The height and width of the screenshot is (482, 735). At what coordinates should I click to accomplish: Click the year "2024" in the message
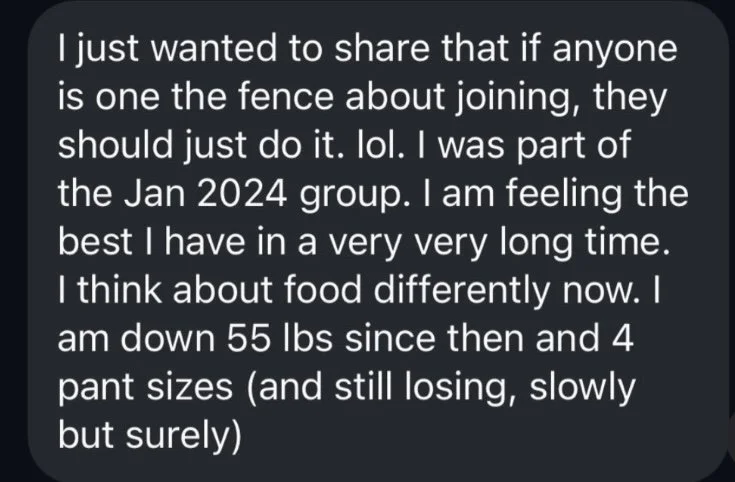(242, 194)
